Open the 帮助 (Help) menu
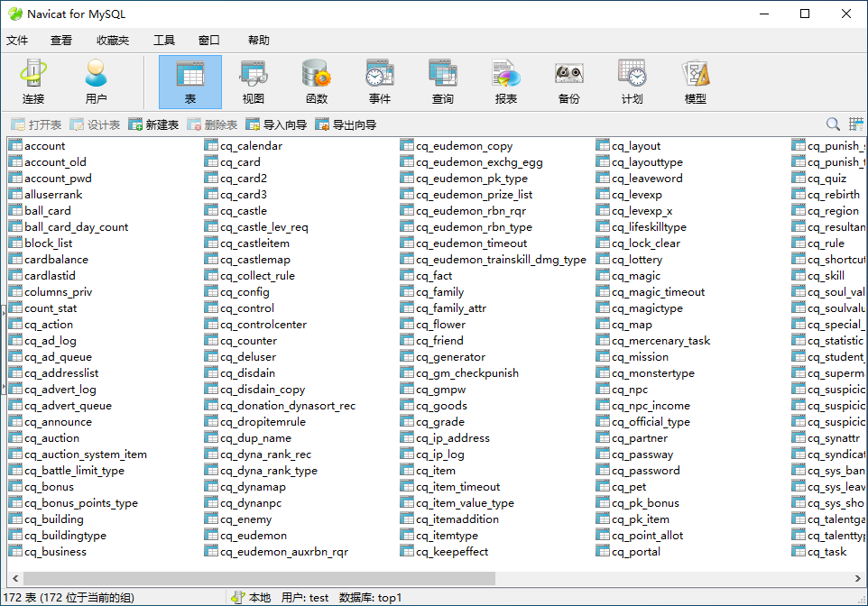The image size is (868, 606). (259, 41)
